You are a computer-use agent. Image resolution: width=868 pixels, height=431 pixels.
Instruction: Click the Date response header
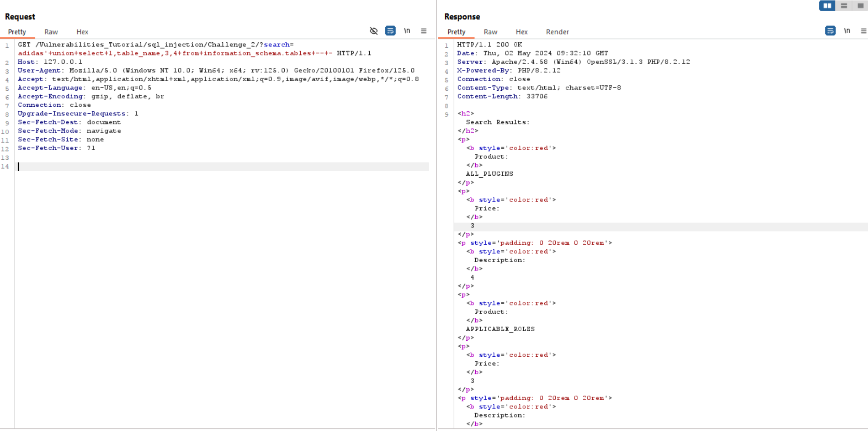pyautogui.click(x=533, y=53)
